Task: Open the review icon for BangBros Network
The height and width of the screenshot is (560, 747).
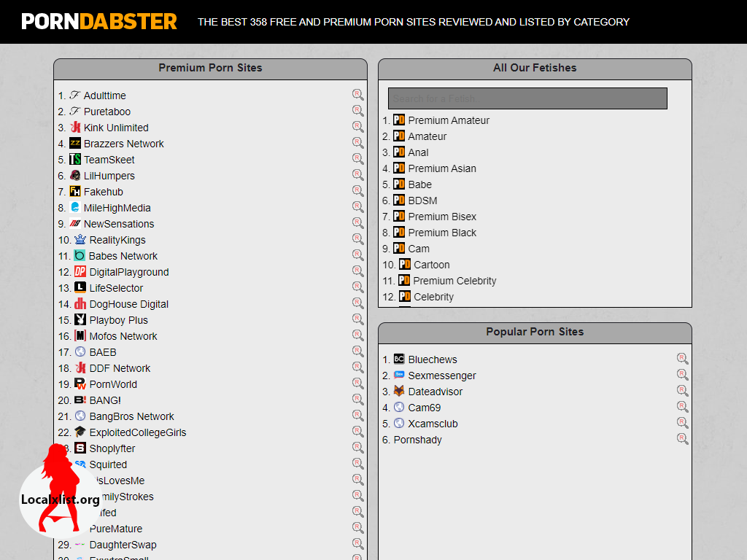Action: pos(357,415)
